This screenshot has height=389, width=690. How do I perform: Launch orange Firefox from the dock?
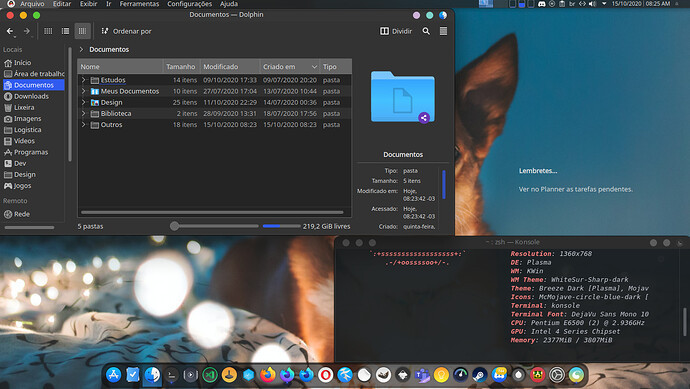(x=268, y=375)
